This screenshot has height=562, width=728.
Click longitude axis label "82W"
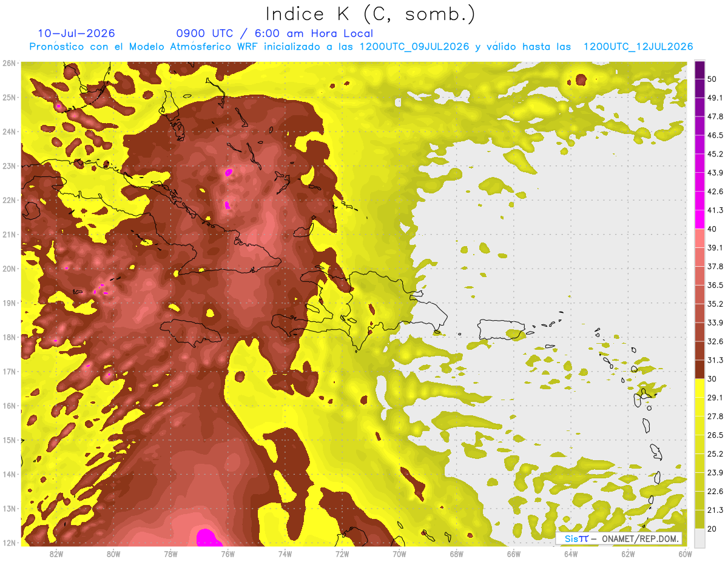[x=56, y=554]
